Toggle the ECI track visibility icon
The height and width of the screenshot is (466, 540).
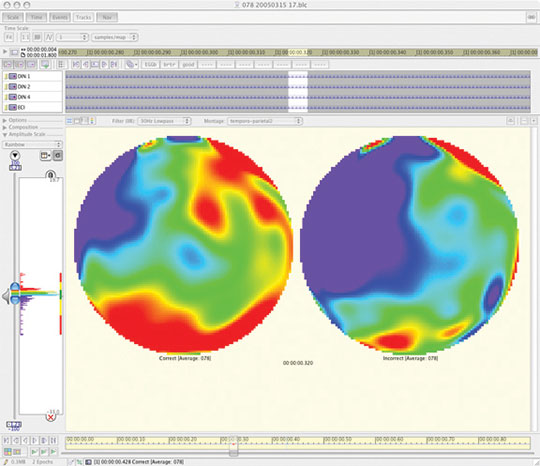click(x=13, y=107)
